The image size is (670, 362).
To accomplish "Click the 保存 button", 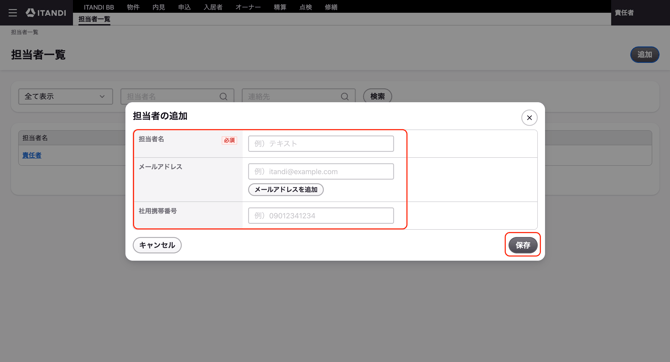I will (523, 245).
